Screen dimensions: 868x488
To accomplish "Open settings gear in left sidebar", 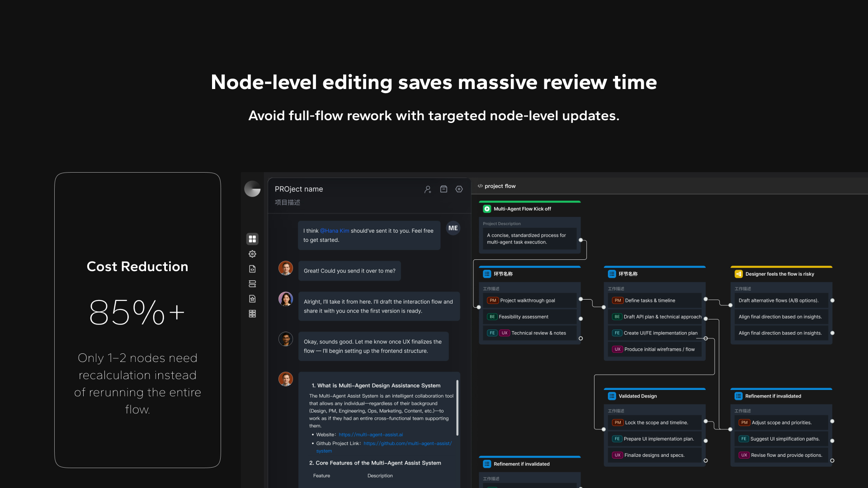I will pos(252,254).
